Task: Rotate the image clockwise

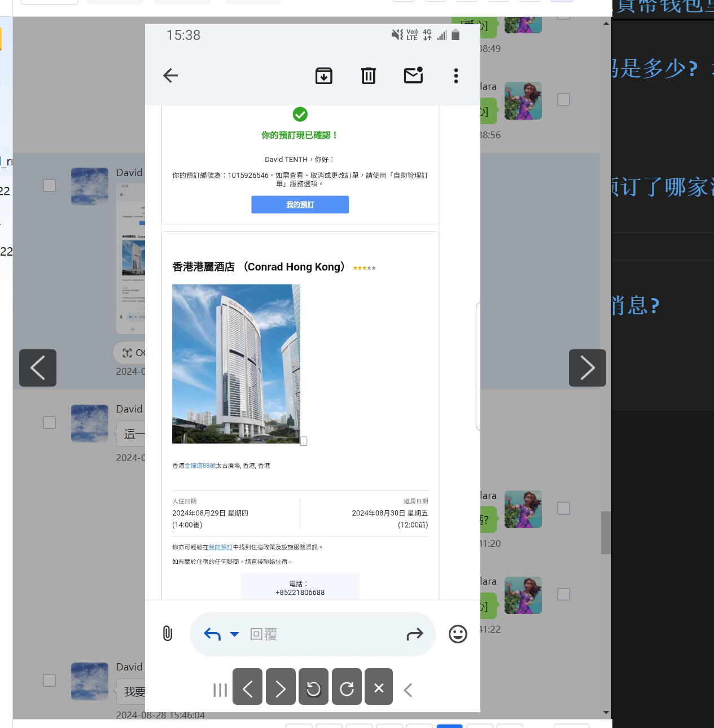Action: [x=347, y=687]
